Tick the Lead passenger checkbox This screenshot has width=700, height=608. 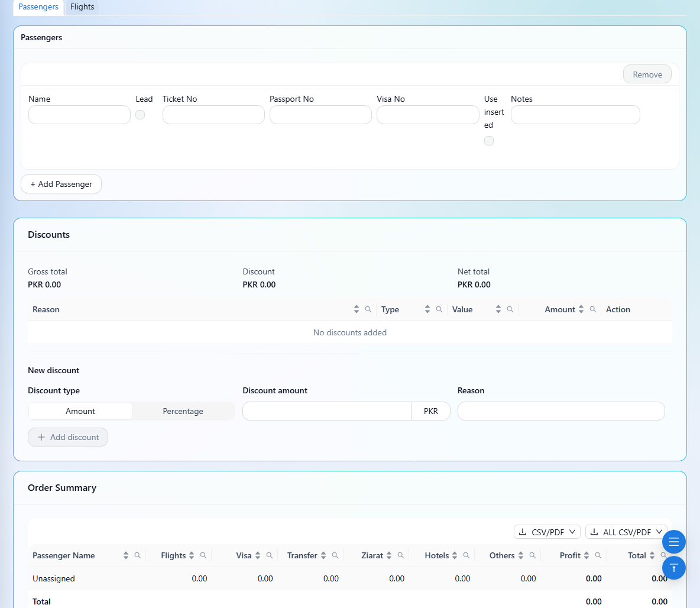[x=140, y=115]
